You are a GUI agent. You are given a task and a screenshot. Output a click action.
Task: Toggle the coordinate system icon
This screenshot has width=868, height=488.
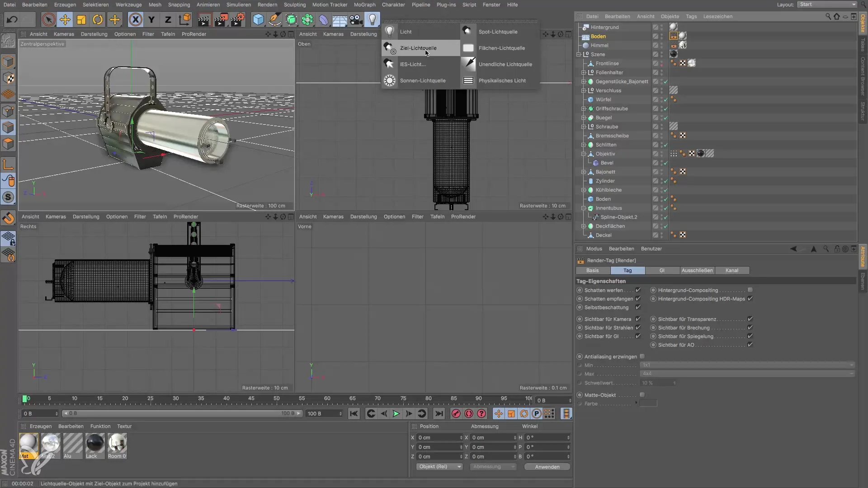pos(185,20)
